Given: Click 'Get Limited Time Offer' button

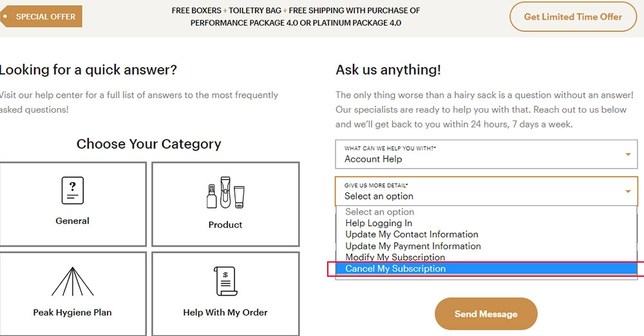Looking at the screenshot, I should pyautogui.click(x=573, y=17).
